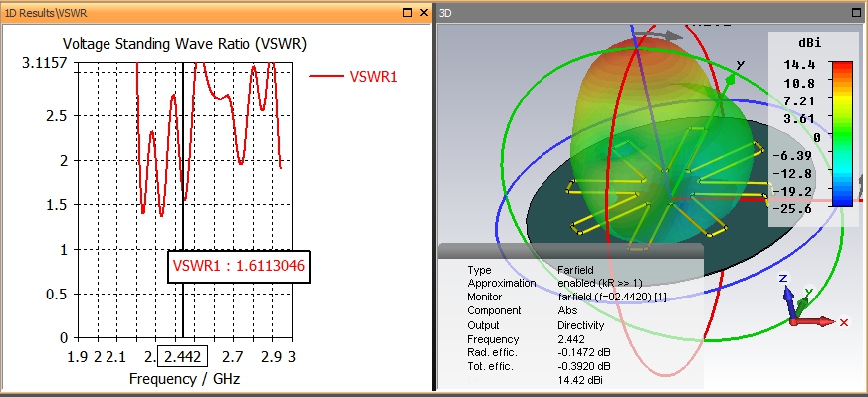Click the plot title Voltage Standing Wave Ratio
The image size is (868, 397).
tap(184, 43)
